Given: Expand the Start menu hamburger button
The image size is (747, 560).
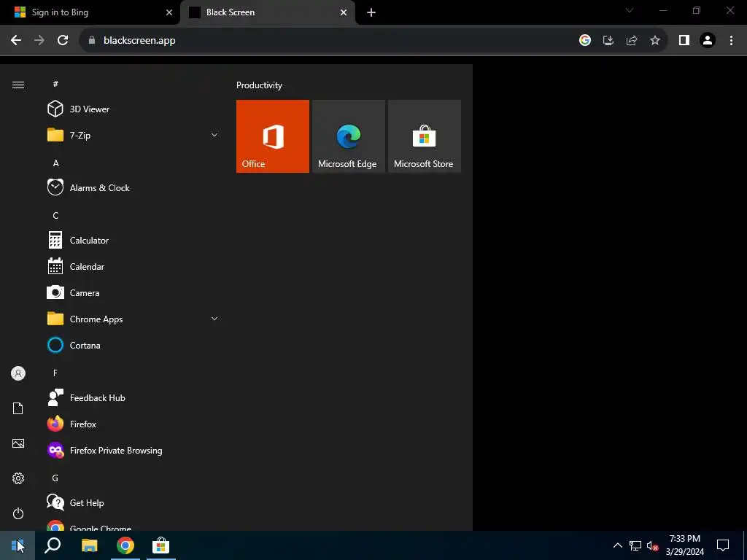Looking at the screenshot, I should click(x=18, y=85).
